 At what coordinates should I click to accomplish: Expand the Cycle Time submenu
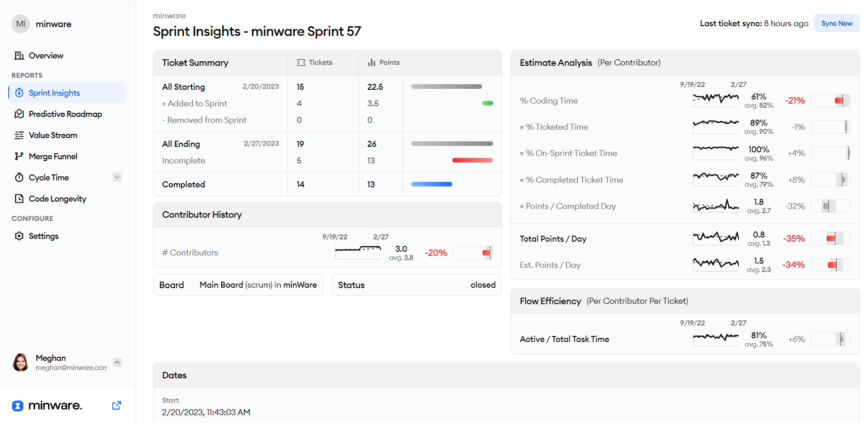coord(117,177)
